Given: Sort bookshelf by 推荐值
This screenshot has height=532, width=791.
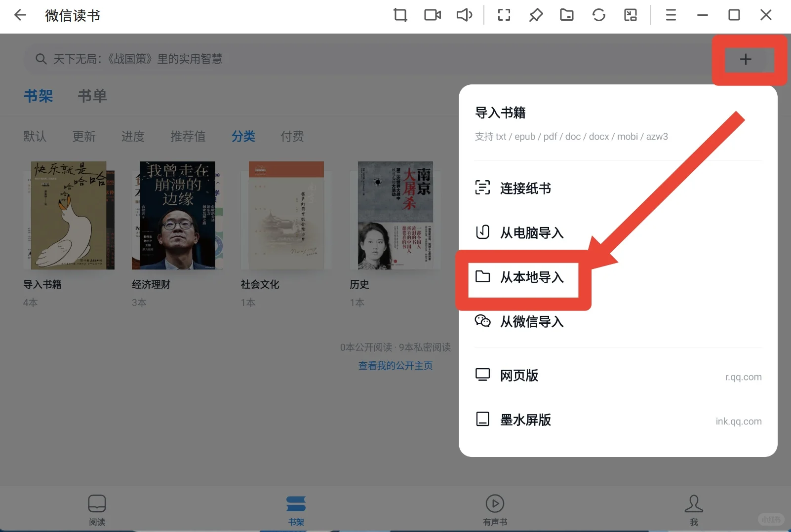Looking at the screenshot, I should [188, 136].
